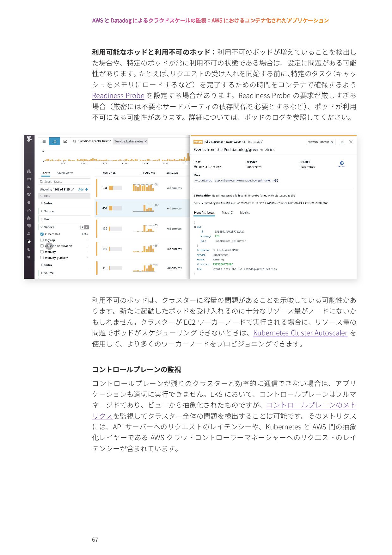The image size is (392, 555).
Task: Click the timestamp value 1595360179000
Action: coord(223,264)
